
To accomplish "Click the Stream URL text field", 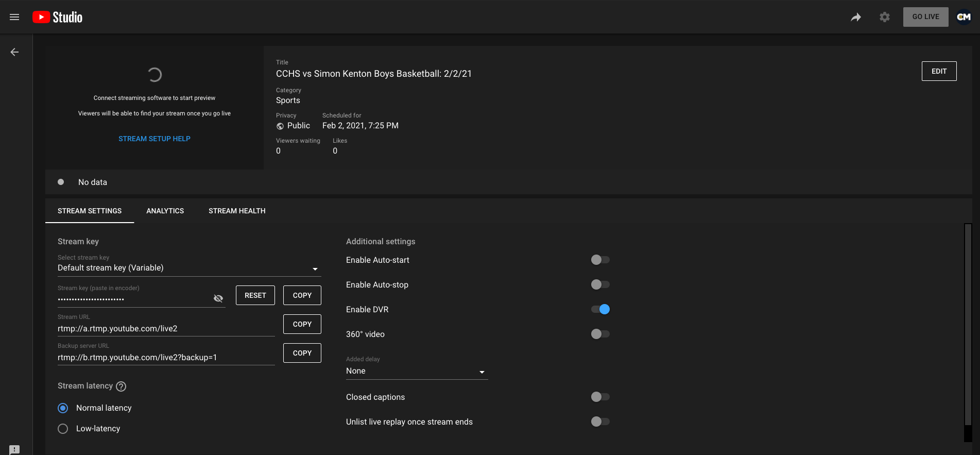I will coord(166,329).
